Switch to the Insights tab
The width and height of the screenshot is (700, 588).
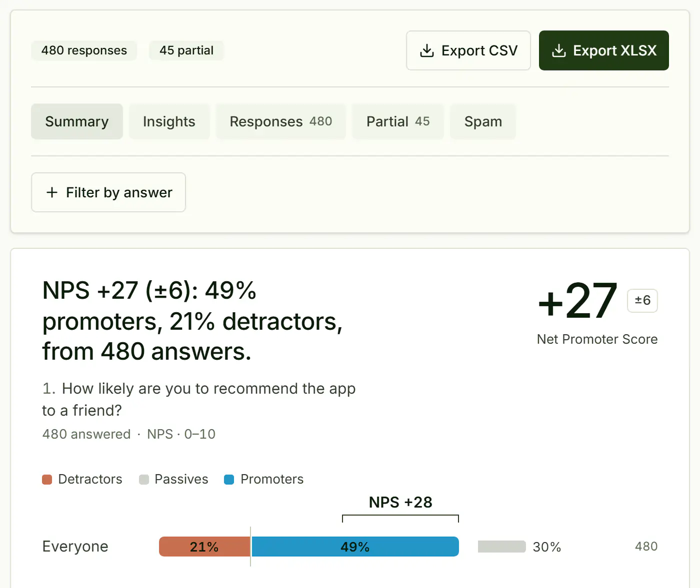tap(169, 121)
